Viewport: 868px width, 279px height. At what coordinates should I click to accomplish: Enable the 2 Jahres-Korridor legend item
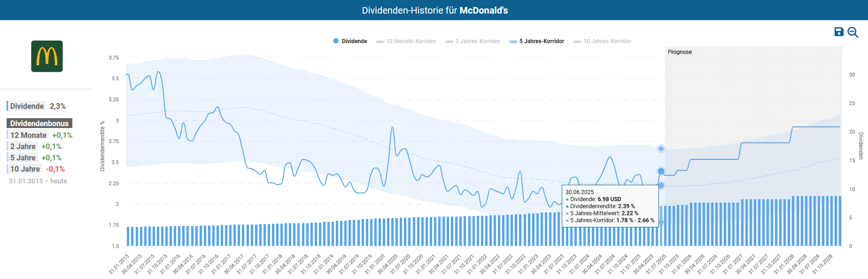pyautogui.click(x=473, y=41)
